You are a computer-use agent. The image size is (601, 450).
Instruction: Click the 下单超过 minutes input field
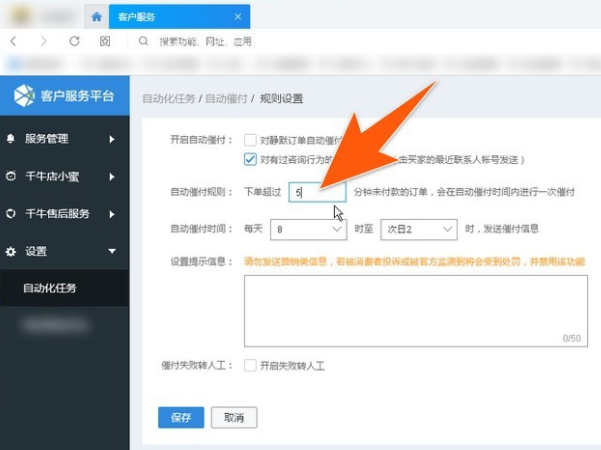pos(317,192)
